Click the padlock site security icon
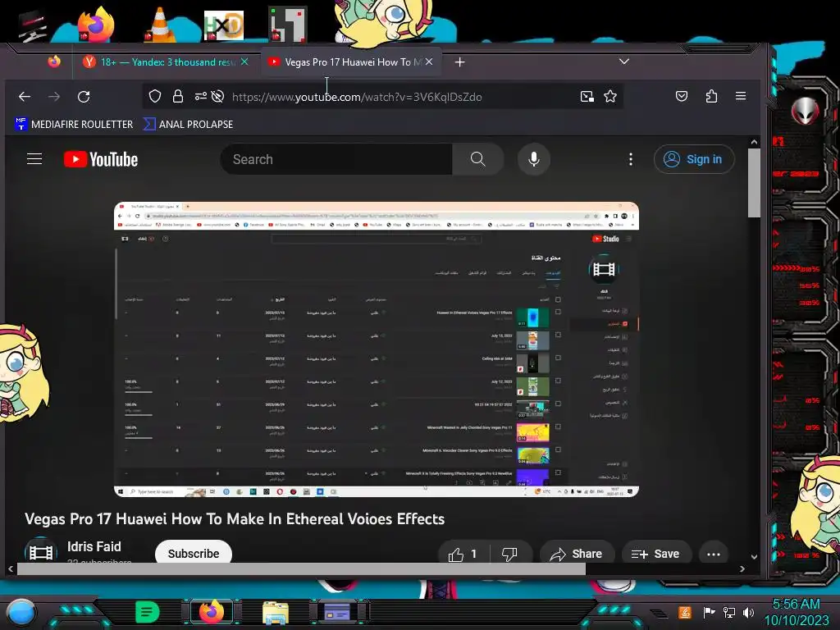Viewport: 840px width, 630px height. click(x=178, y=97)
